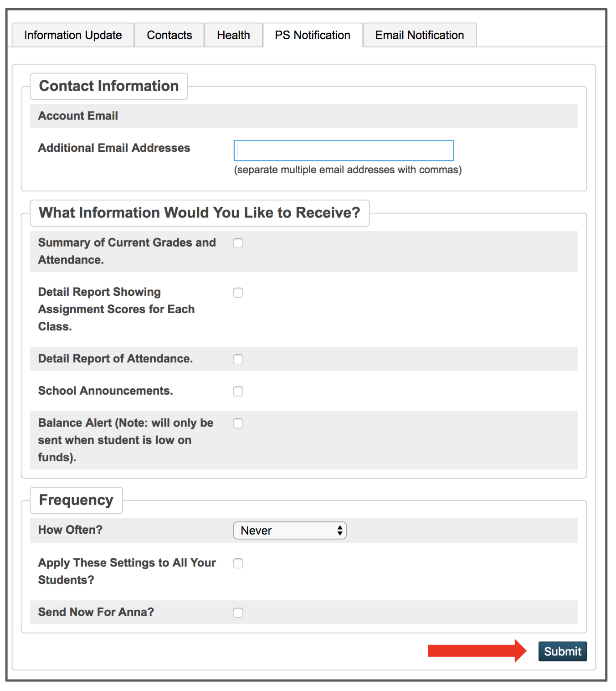Toggle the Balance Alert checkbox
Screen dimensions: 616x691
[x=238, y=423]
